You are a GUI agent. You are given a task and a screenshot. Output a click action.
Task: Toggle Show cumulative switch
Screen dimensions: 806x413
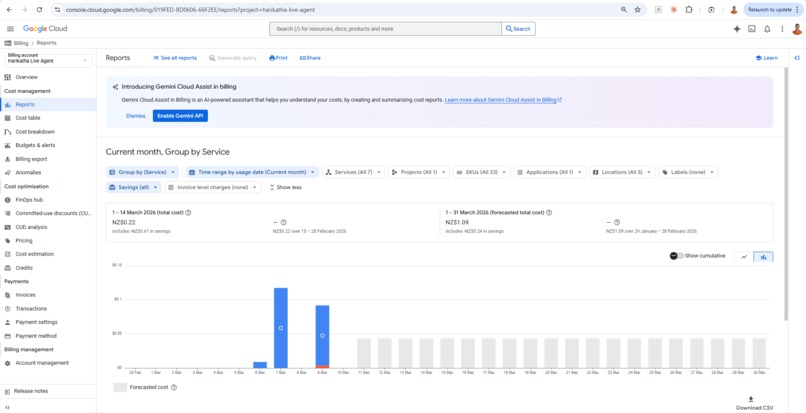point(676,256)
